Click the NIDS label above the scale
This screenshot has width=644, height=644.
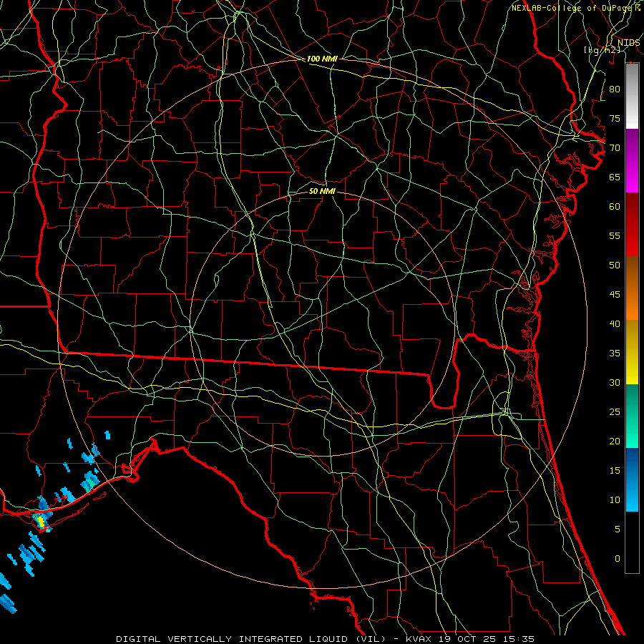[x=628, y=43]
